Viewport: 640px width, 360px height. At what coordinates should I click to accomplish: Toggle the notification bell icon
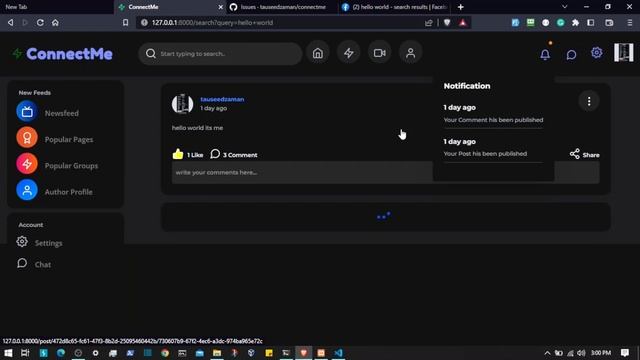click(x=545, y=54)
